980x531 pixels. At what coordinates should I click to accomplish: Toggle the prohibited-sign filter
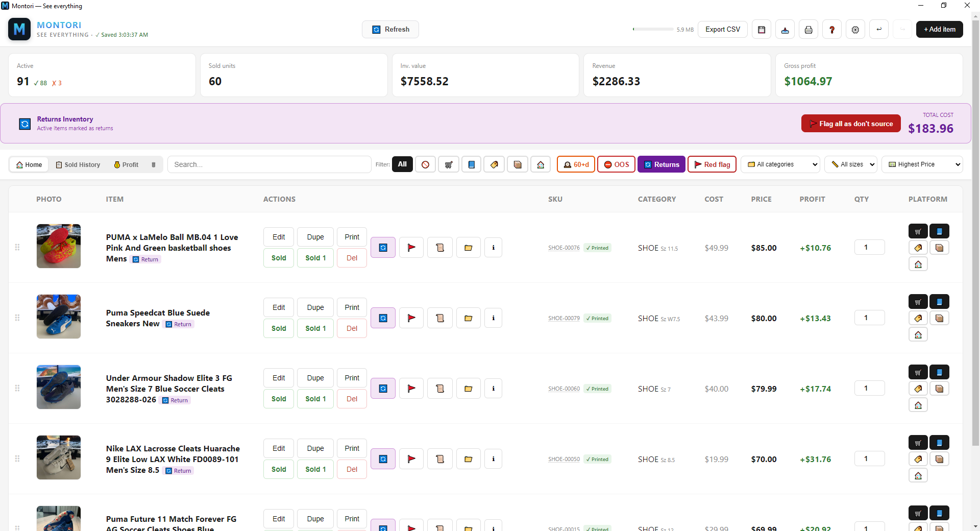425,164
